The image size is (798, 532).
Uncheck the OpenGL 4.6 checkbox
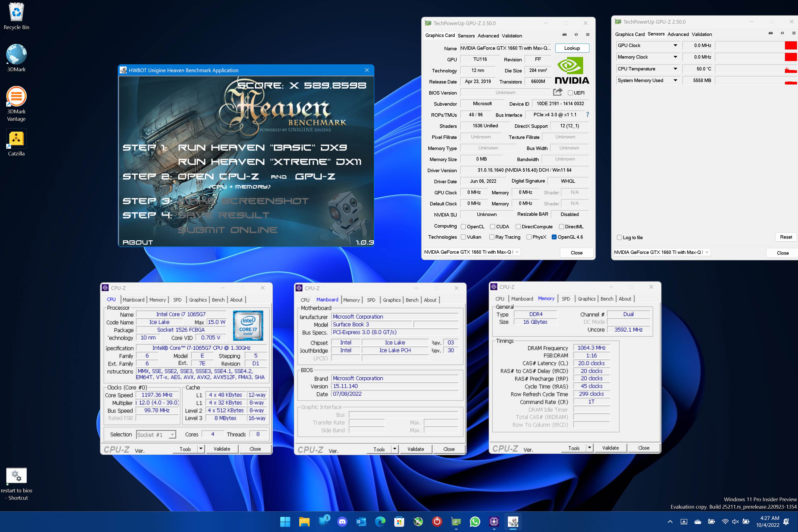pos(554,237)
